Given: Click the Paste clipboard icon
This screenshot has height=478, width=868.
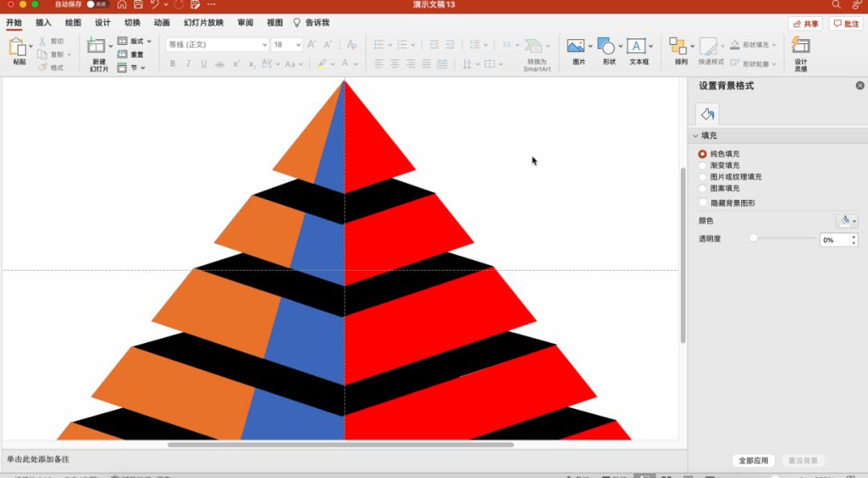Looking at the screenshot, I should pos(17,47).
